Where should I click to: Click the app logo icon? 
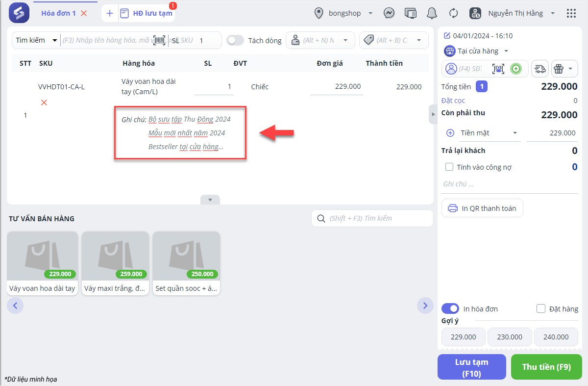[19, 13]
